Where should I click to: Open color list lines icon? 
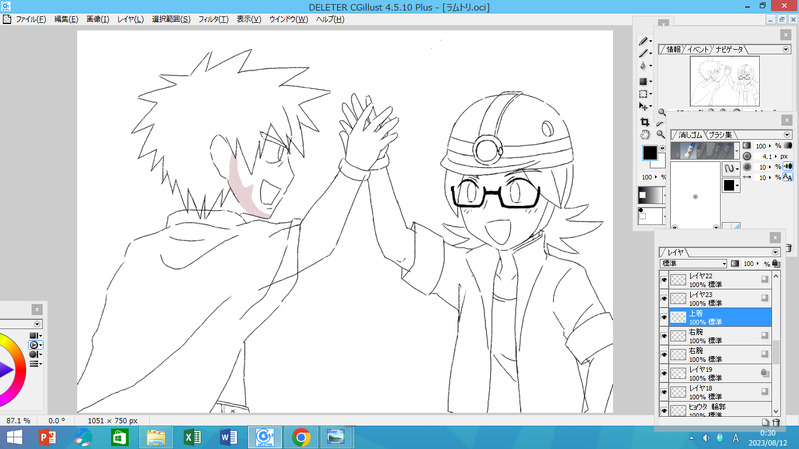point(34,363)
